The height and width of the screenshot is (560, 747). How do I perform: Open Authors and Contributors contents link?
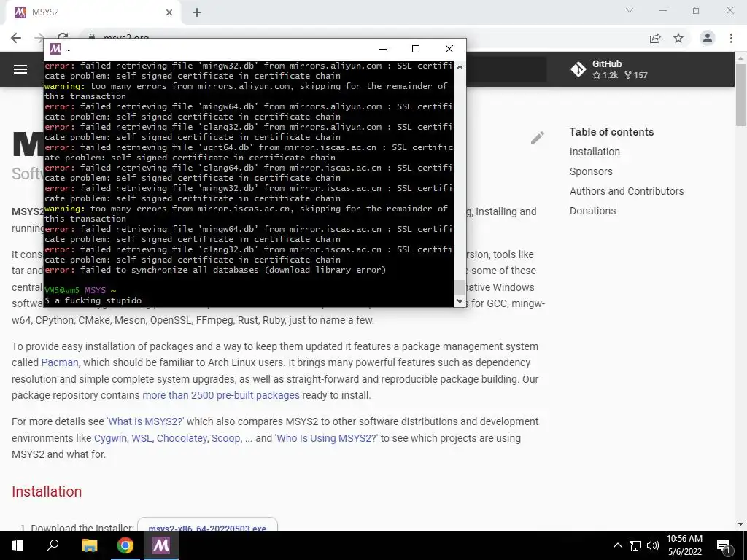coord(627,191)
